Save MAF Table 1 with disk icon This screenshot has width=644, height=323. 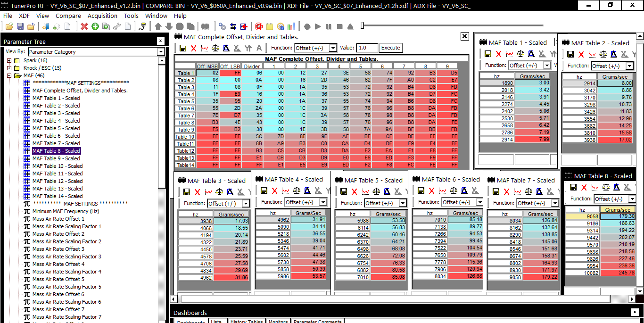tap(488, 54)
